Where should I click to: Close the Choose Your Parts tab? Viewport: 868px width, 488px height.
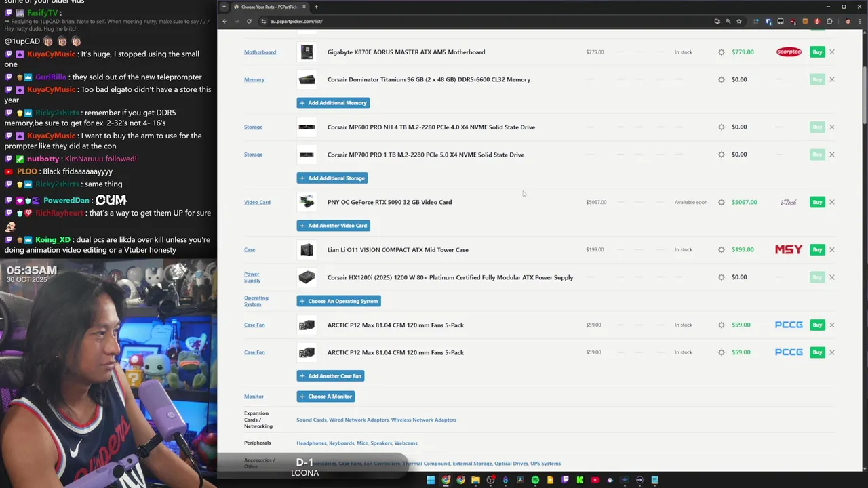[x=304, y=7]
